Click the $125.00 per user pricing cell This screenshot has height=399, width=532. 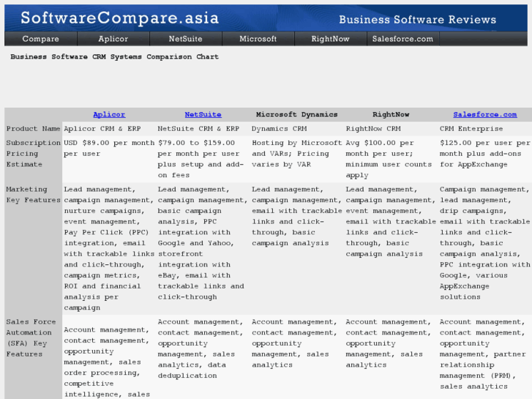tap(485, 159)
